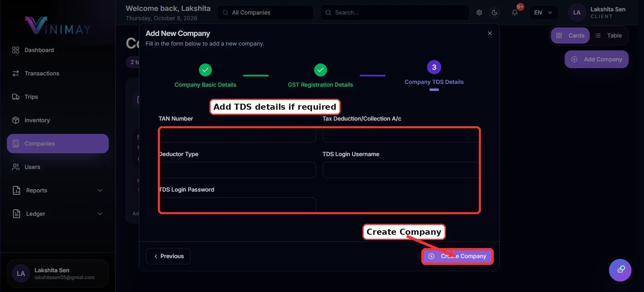Open the EN language dropdown
The height and width of the screenshot is (292, 644).
(x=543, y=13)
